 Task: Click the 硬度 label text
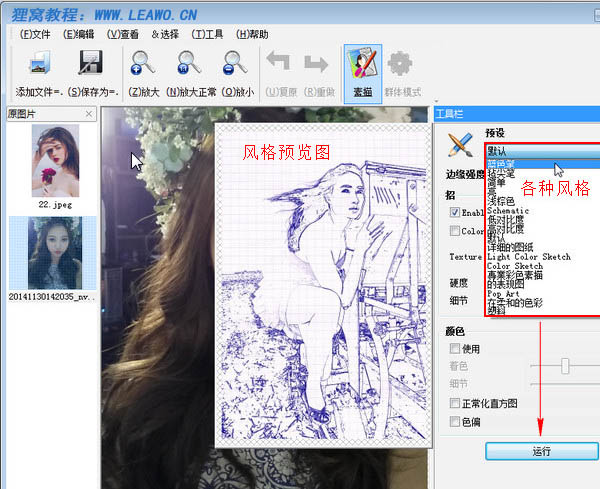[458, 282]
